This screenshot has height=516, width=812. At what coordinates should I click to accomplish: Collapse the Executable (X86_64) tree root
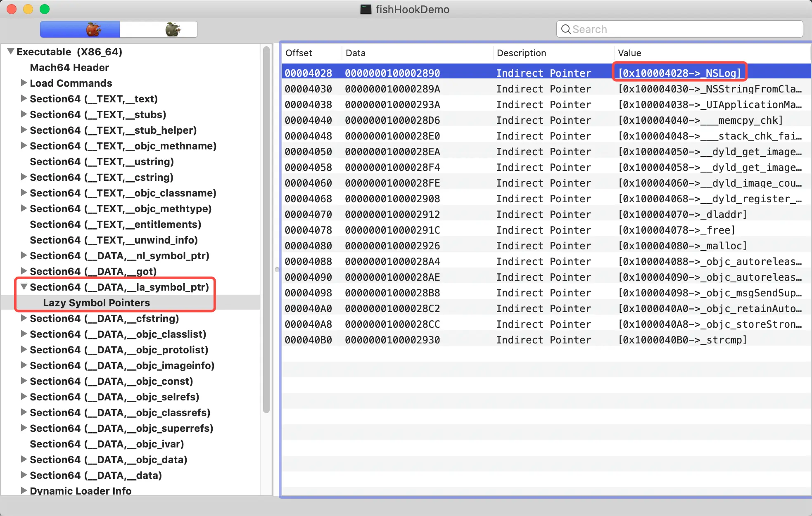coord(11,52)
